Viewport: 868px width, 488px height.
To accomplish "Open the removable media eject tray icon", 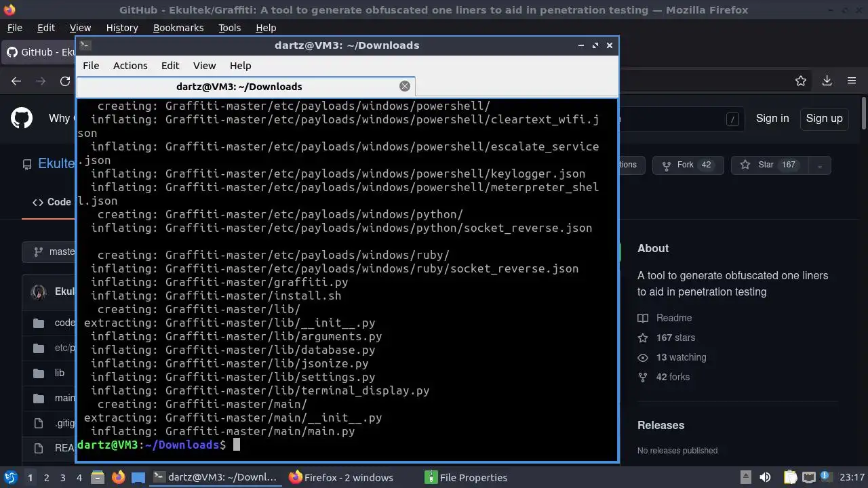I will (746, 478).
